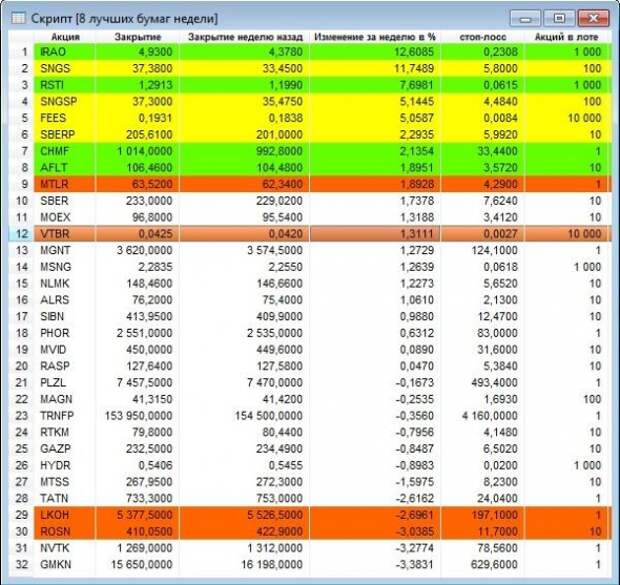Select the PLZL ticker cell
The width and height of the screenshot is (620, 585).
pos(65,383)
